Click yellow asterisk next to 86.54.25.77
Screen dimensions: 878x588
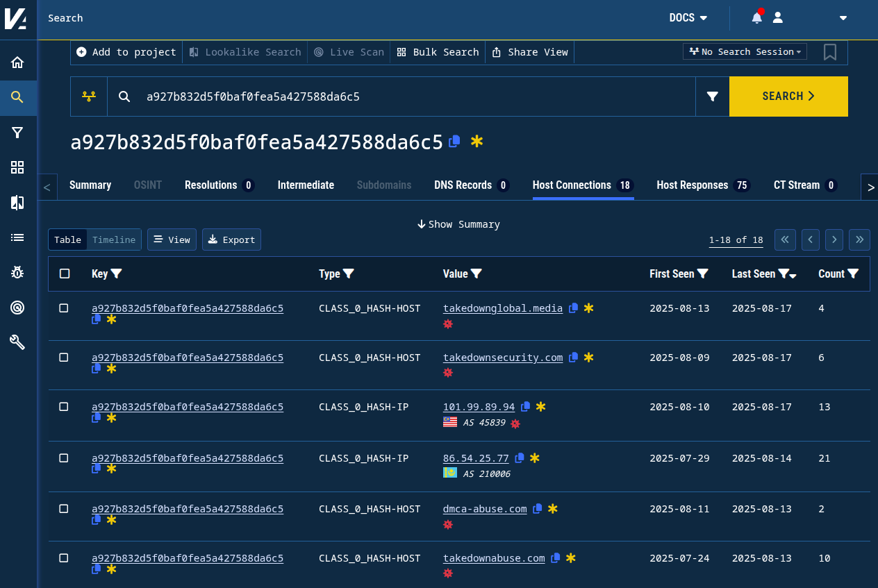tap(535, 458)
